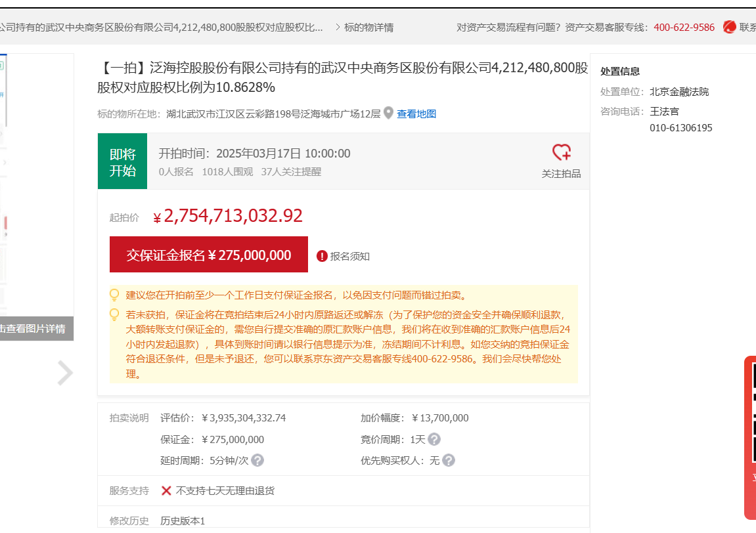The image size is (756, 533).
Task: Click the 1018人围观 viewer count
Action: point(227,172)
